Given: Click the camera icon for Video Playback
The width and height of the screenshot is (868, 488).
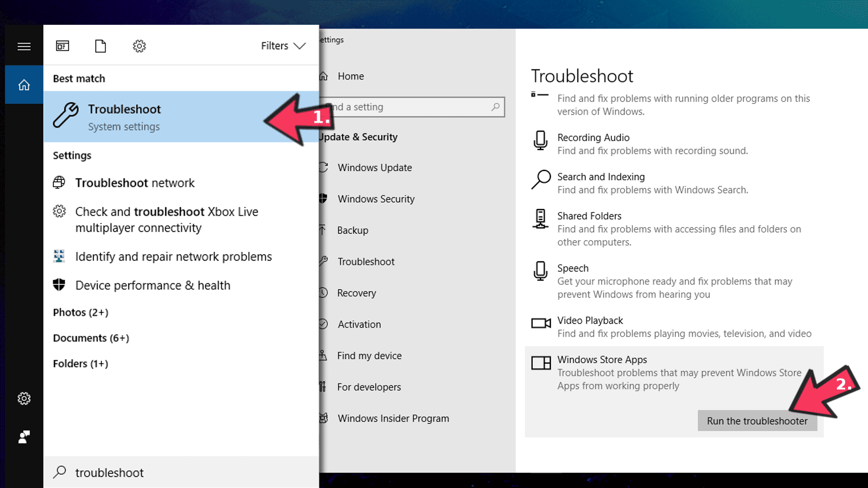Looking at the screenshot, I should [541, 323].
